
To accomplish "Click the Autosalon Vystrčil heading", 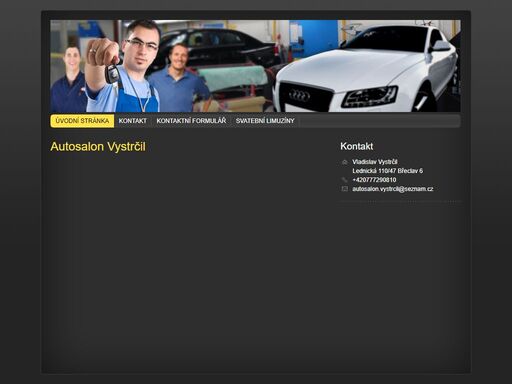I will (98, 147).
